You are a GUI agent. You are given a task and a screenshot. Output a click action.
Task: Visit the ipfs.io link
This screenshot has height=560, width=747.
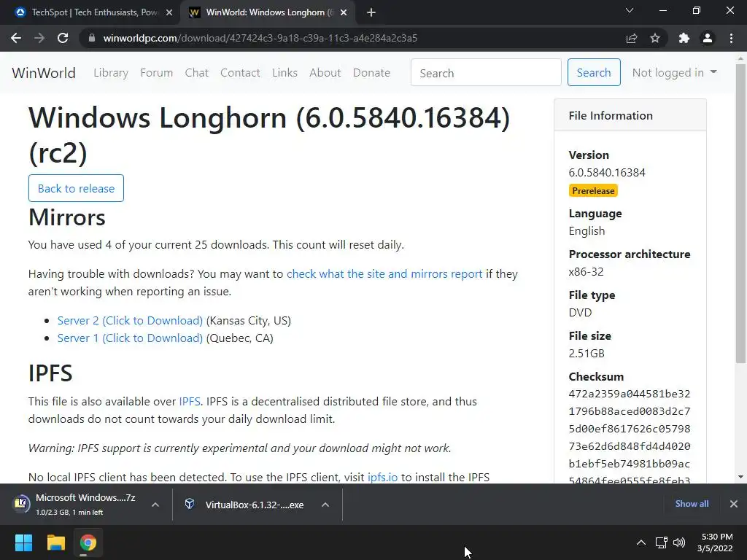382,477
